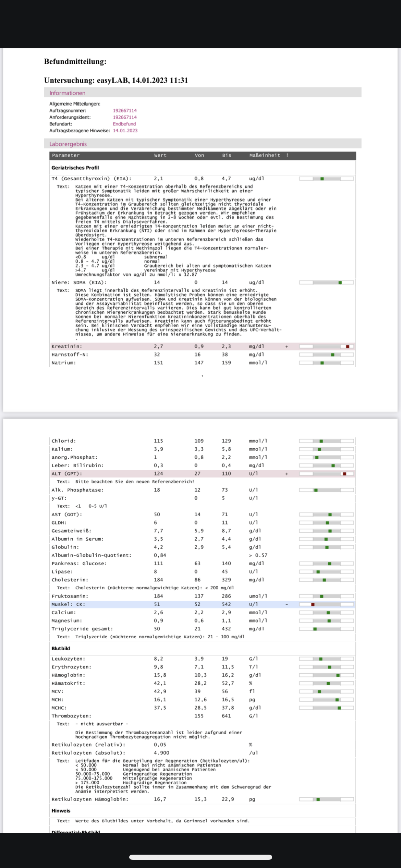Screen dimensions: 401x868
Task: Tap the Auftragsbezogene Hinweise date 14.01.2023
Action: 125,131
